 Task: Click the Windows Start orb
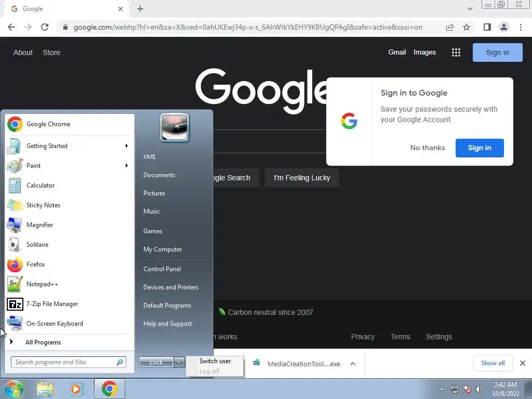pyautogui.click(x=14, y=389)
